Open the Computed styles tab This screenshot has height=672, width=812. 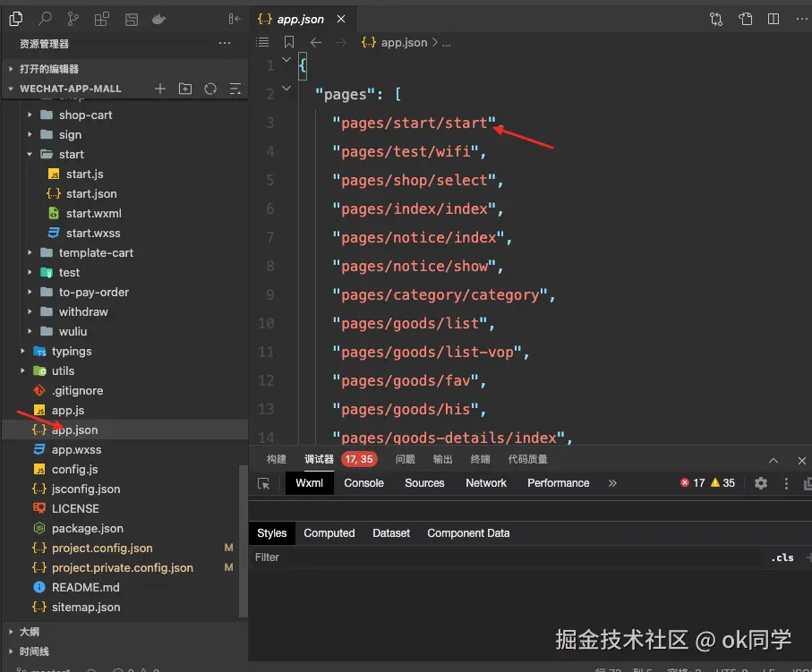click(329, 533)
